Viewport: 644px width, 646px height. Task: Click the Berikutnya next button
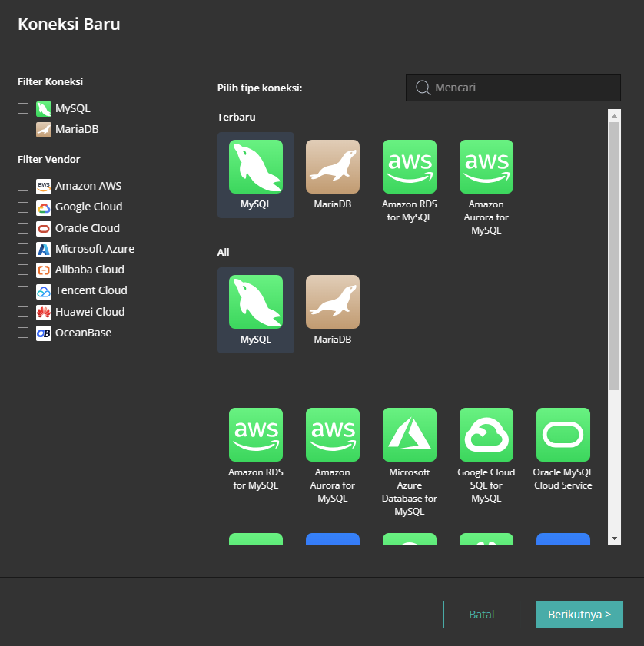pyautogui.click(x=579, y=615)
